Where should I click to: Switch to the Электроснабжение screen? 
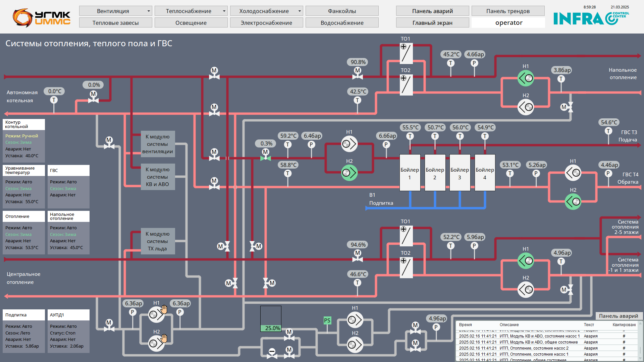(266, 23)
